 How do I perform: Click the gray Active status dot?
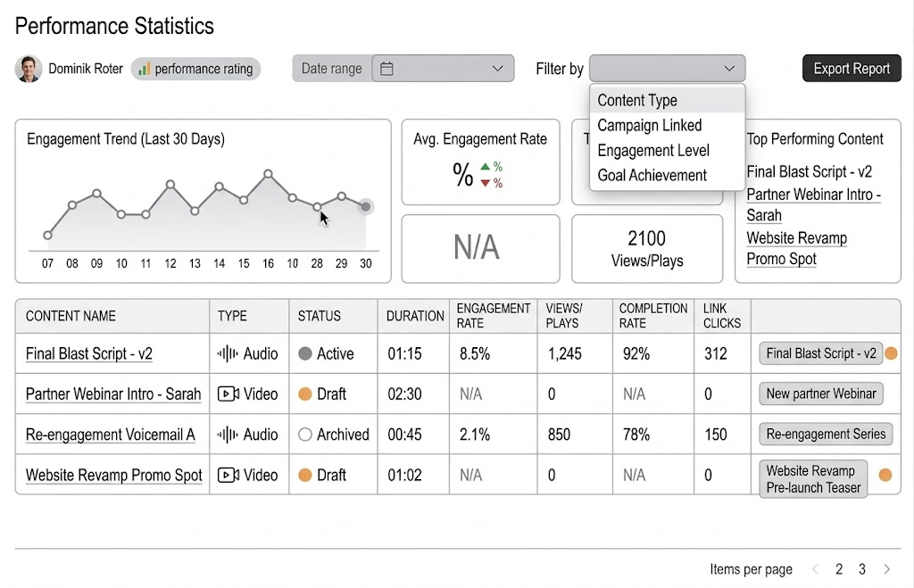click(305, 353)
